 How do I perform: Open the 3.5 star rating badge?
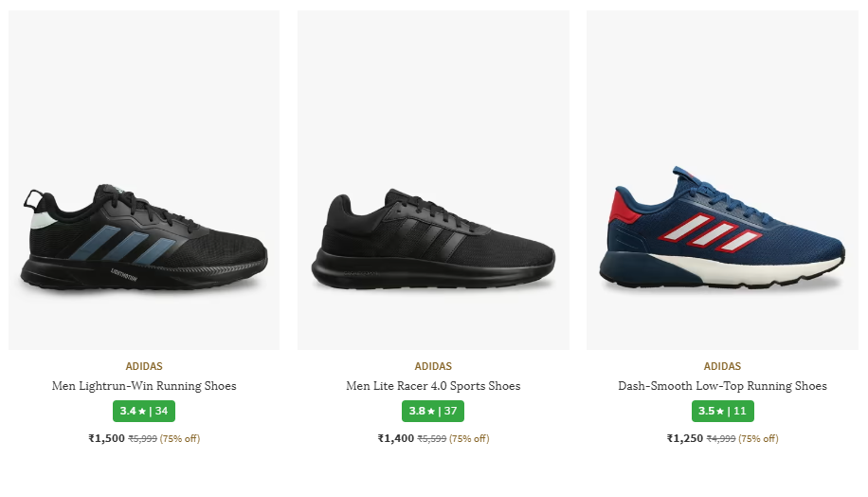click(x=722, y=412)
